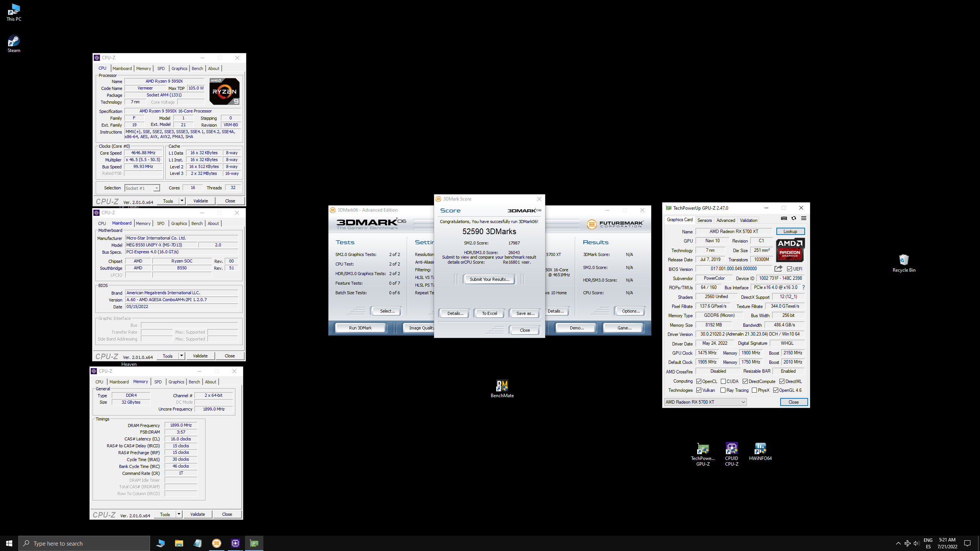Open taskbar notepad-like application icon
The height and width of the screenshot is (551, 980).
click(x=198, y=543)
